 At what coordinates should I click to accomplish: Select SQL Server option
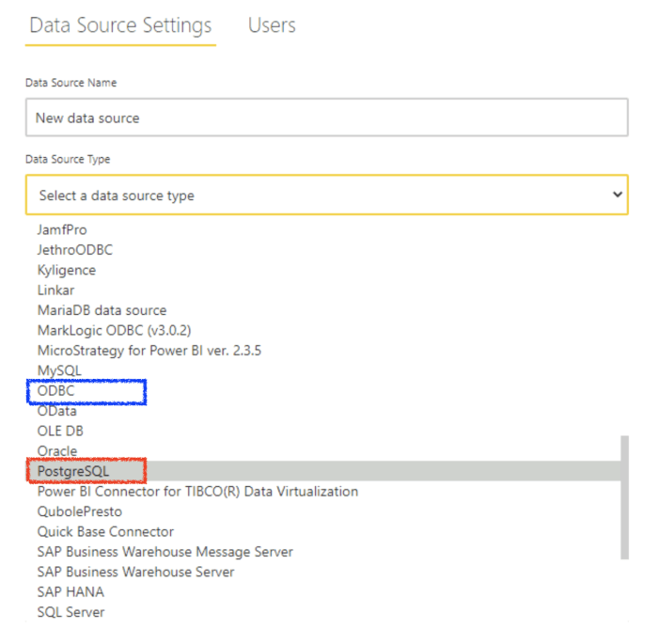70,612
